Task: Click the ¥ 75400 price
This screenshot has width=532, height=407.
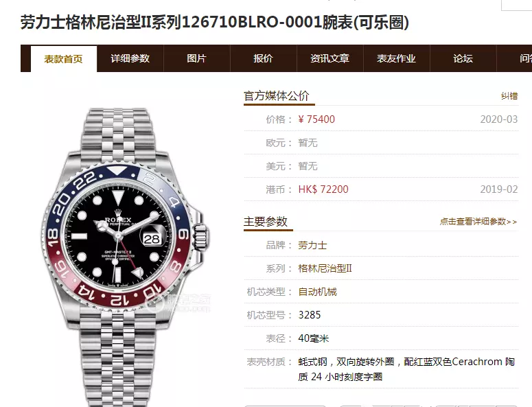Action: click(316, 119)
